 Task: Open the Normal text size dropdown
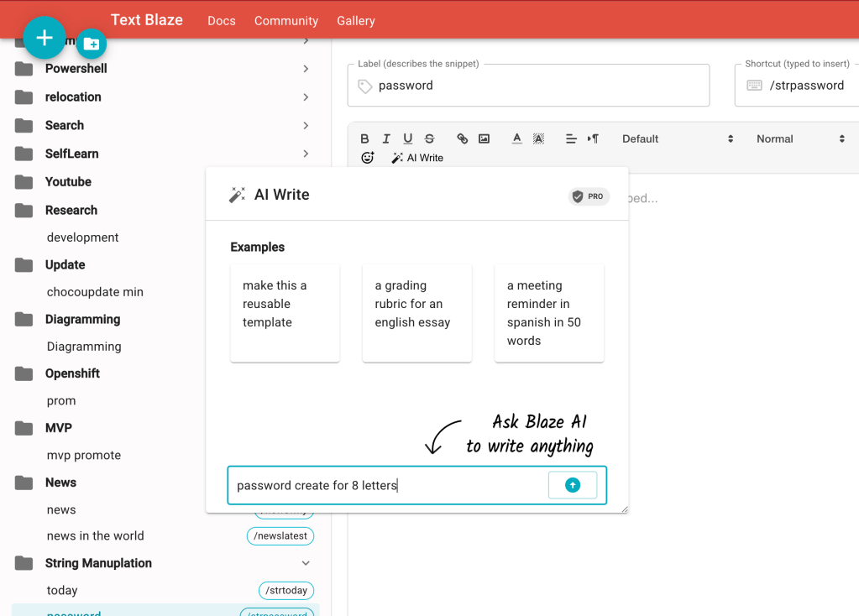pos(800,138)
